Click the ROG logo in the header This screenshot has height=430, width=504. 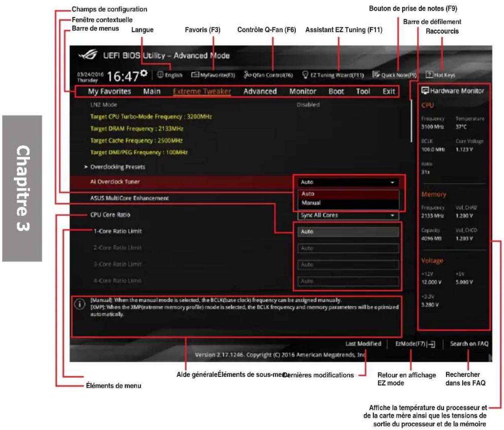(88, 55)
